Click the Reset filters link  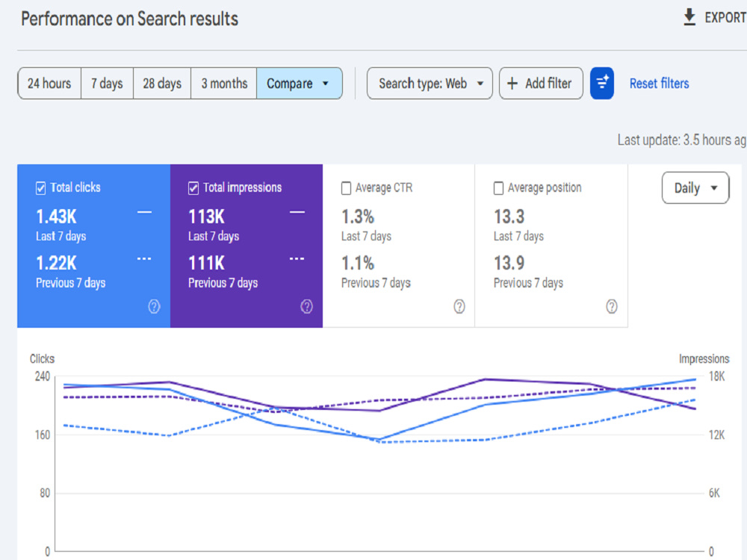pyautogui.click(x=660, y=84)
